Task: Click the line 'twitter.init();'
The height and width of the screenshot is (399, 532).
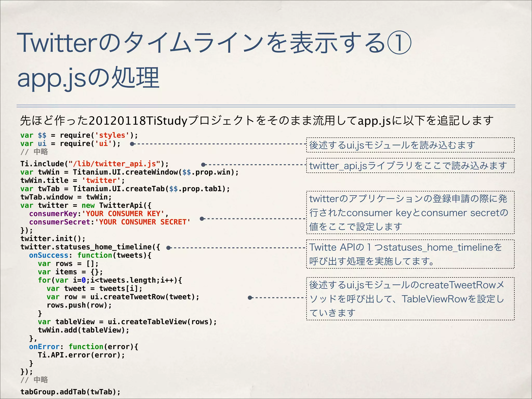Action: (x=53, y=239)
